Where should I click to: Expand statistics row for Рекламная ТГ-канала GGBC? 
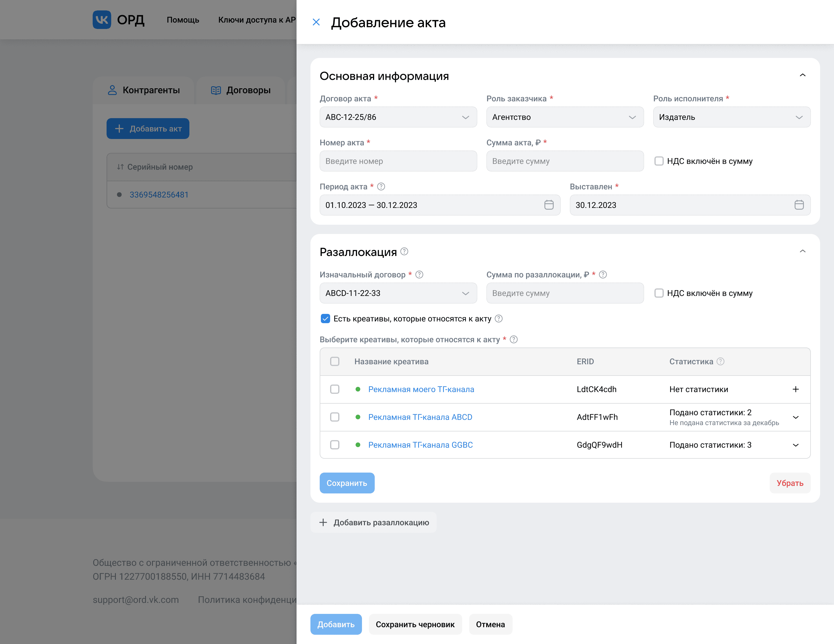click(x=795, y=445)
